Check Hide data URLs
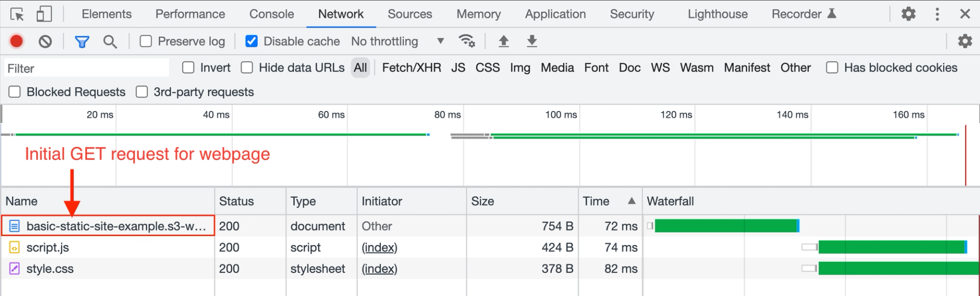 [247, 67]
